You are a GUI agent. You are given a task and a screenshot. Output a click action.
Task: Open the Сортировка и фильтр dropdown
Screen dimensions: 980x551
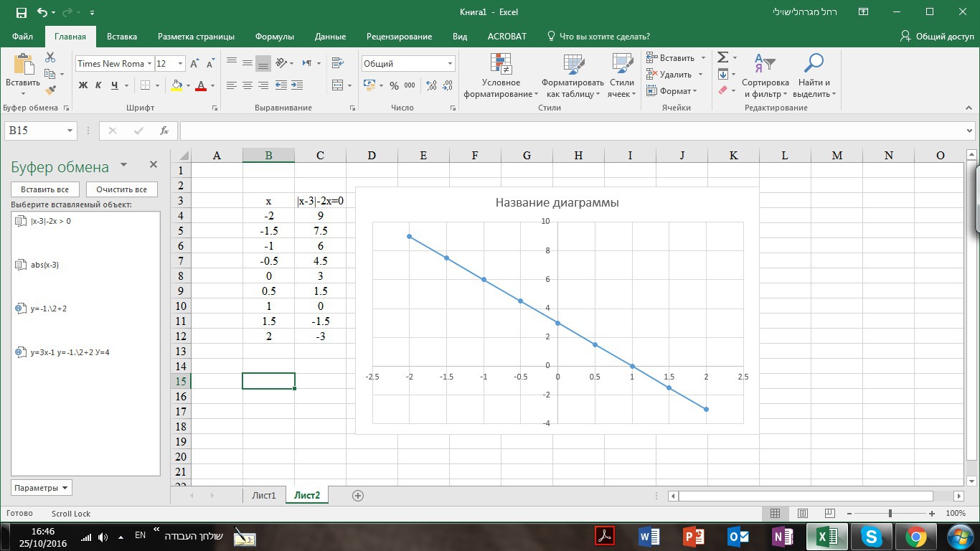tap(765, 75)
